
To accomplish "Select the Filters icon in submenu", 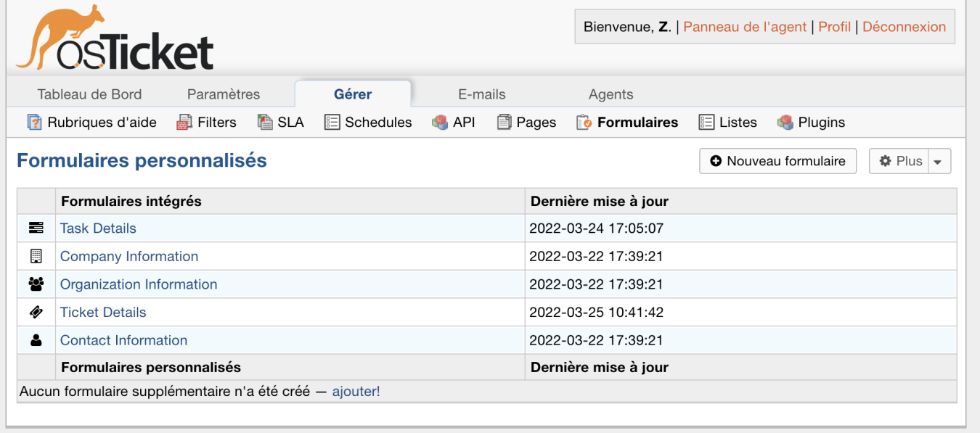I will point(184,123).
